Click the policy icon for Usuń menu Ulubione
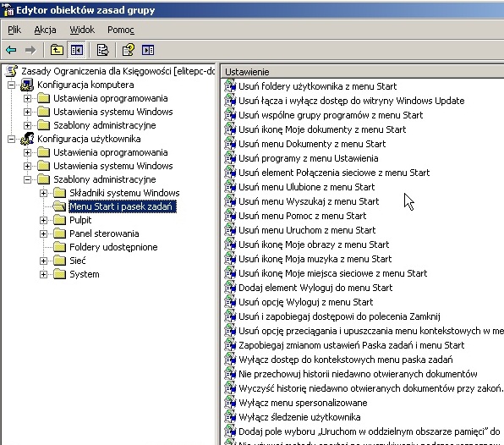The image size is (504, 445). pos(230,186)
